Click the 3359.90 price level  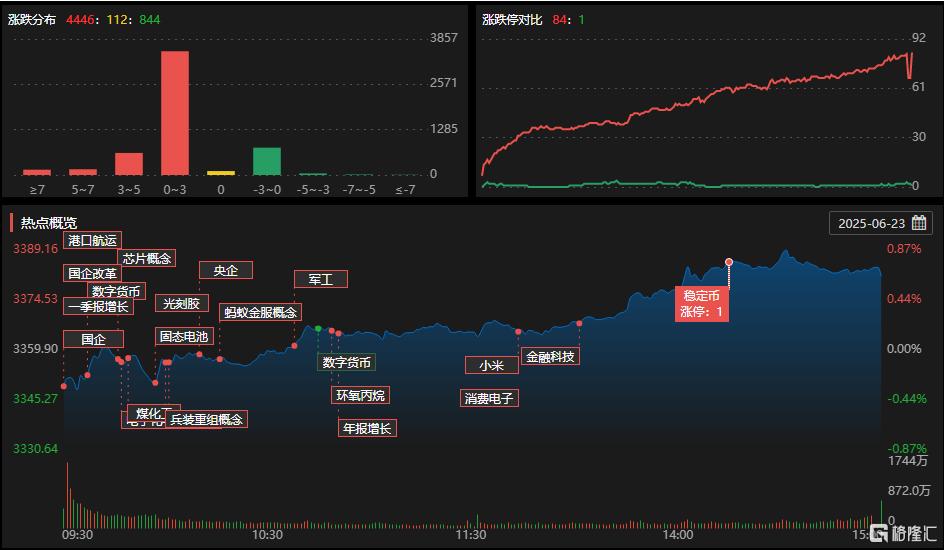(36, 348)
